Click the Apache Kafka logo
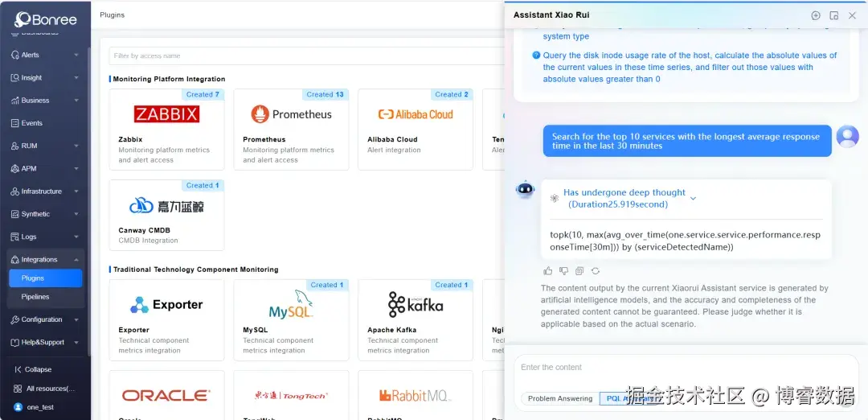The width and height of the screenshot is (868, 420). point(416,305)
